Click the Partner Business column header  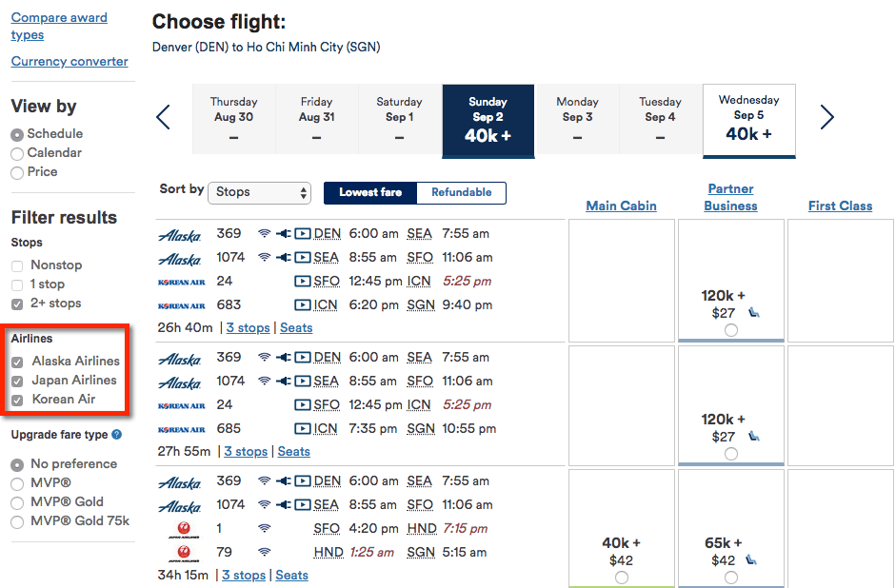(x=729, y=196)
